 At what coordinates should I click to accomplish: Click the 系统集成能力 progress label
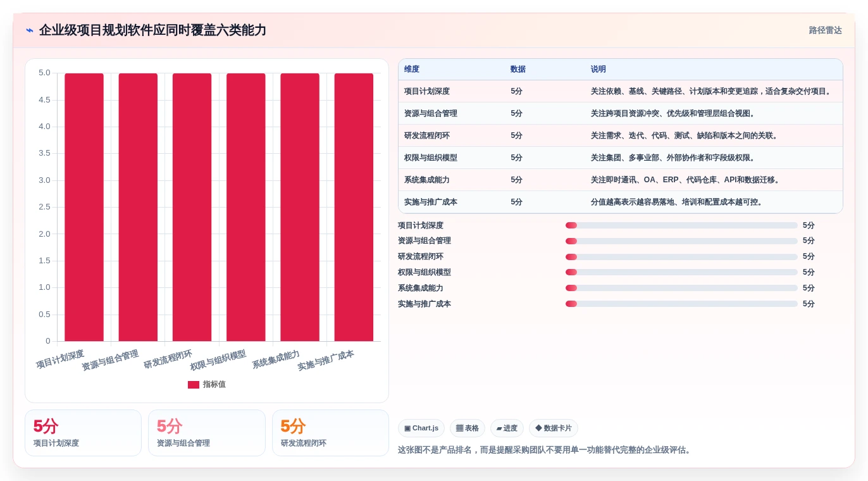421,288
